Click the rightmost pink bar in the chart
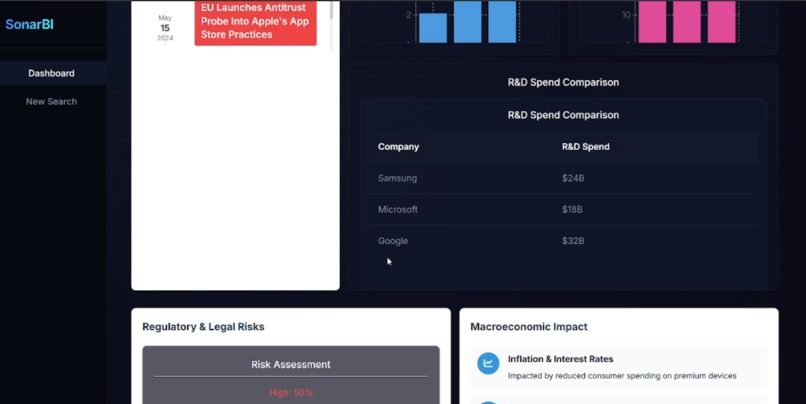 pyautogui.click(x=722, y=21)
